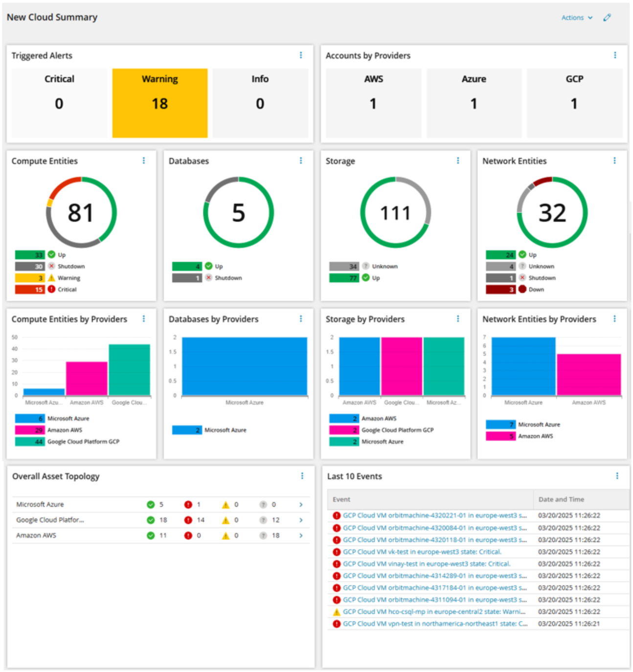The height and width of the screenshot is (672, 633).
Task: Select the Warning alerts tile
Action: point(160,103)
